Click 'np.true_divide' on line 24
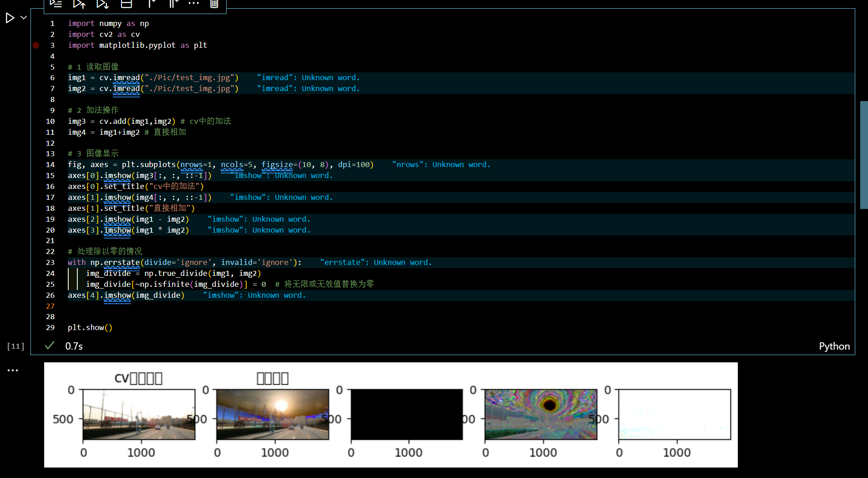The width and height of the screenshot is (868, 478). 176,274
